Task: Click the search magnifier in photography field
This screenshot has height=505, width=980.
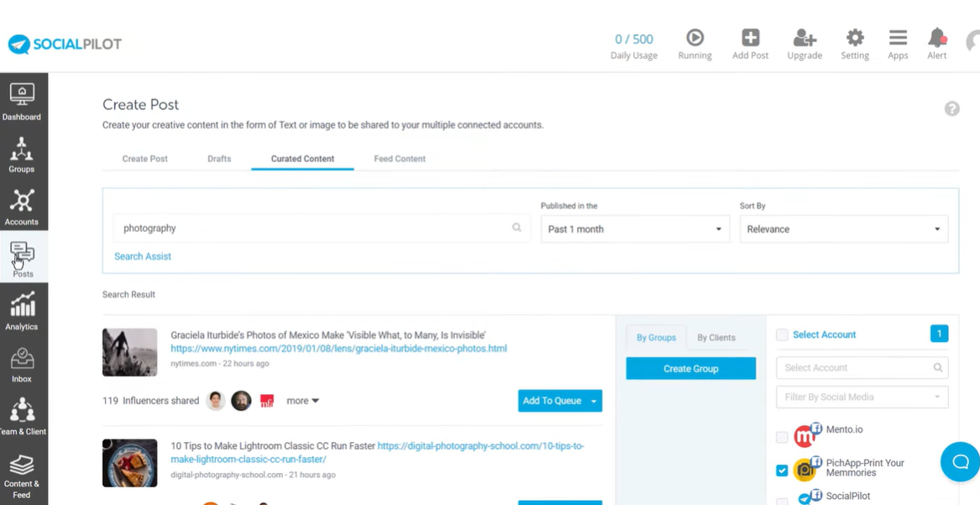Action: pyautogui.click(x=516, y=228)
